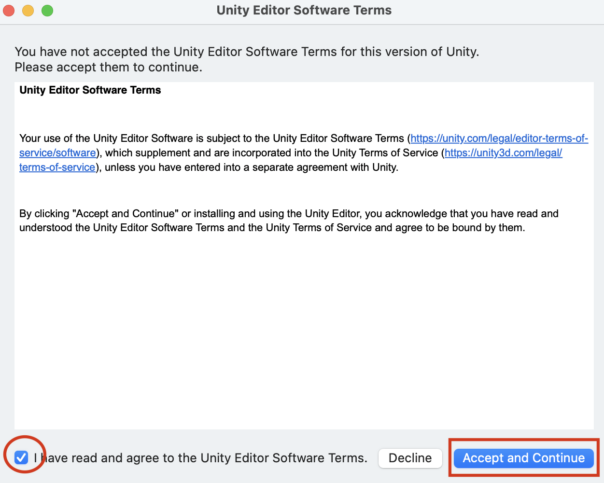Click 'unless you have entered into a separate agreement' text
The image size is (604, 483).
tap(250, 168)
